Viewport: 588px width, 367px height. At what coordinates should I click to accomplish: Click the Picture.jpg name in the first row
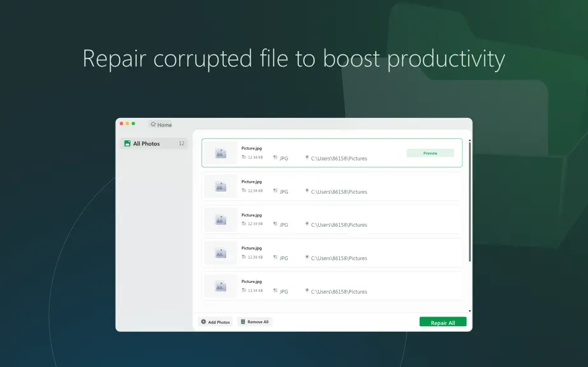(252, 148)
